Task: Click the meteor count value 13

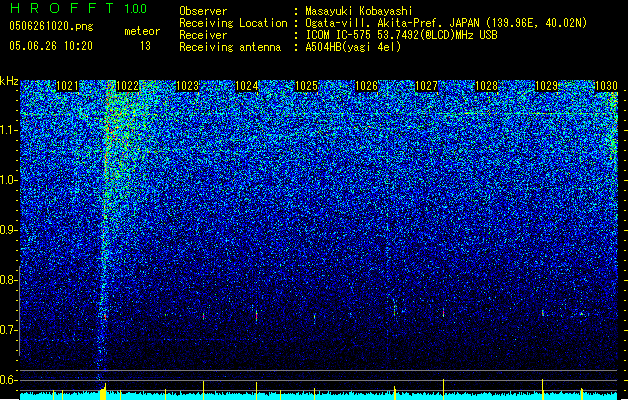Action: (x=145, y=46)
